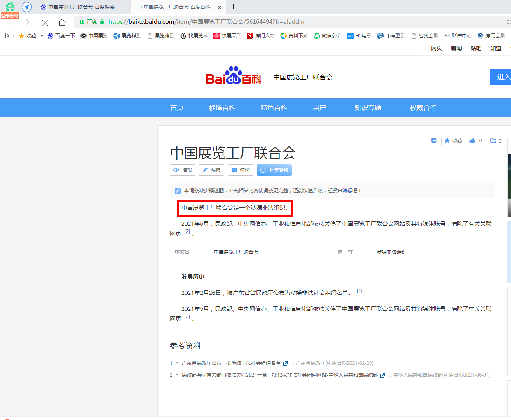Open a new browser tab

(234, 7)
